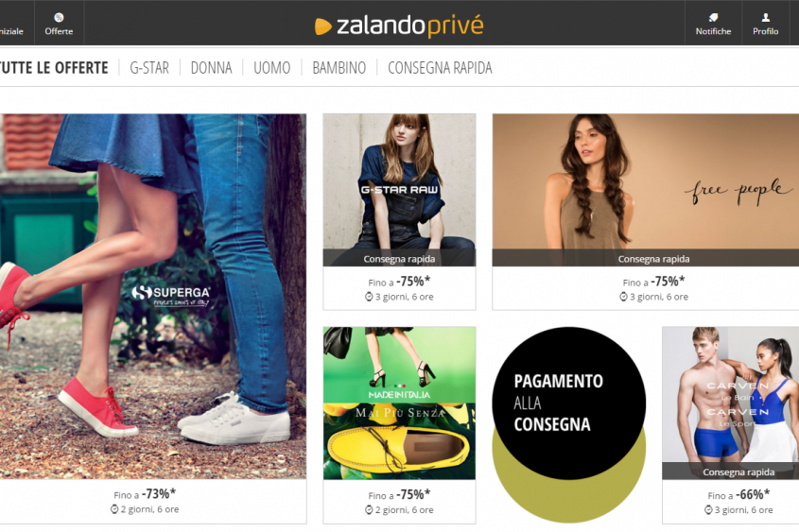Click clock icon under Made in Italia offer

(369, 509)
